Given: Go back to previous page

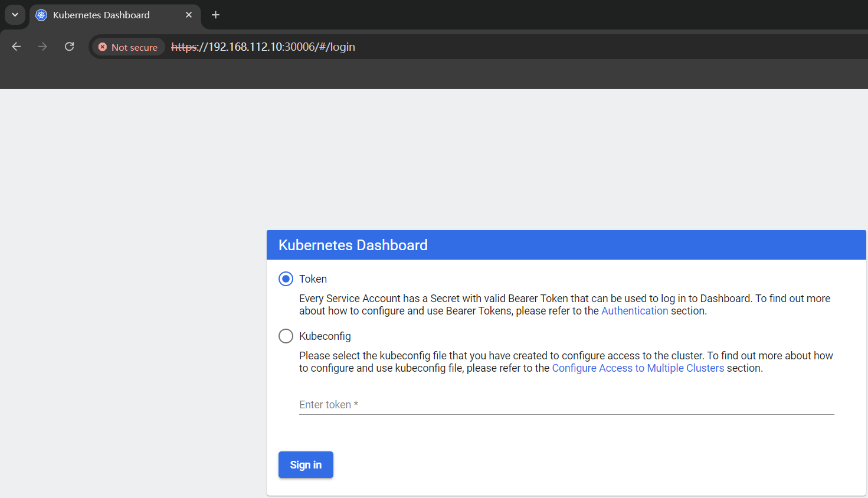Looking at the screenshot, I should coord(17,47).
